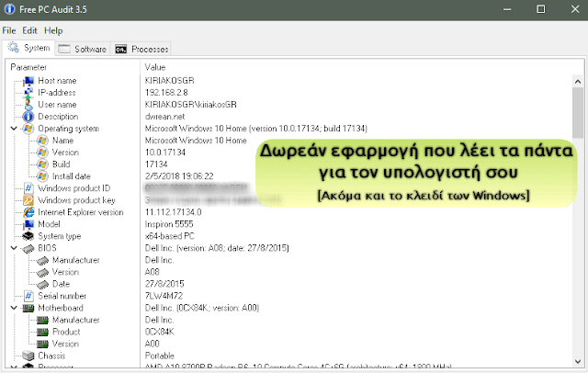Click the User name person icon

coord(28,105)
